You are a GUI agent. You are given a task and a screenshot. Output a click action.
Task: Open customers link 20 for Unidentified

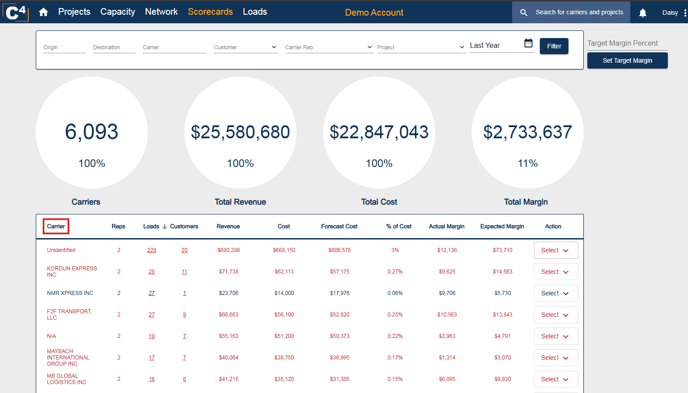point(184,250)
